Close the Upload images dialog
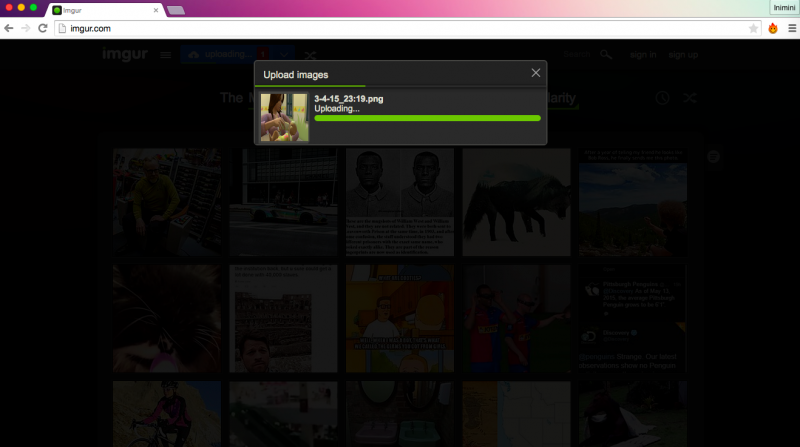This screenshot has height=447, width=800. click(535, 73)
